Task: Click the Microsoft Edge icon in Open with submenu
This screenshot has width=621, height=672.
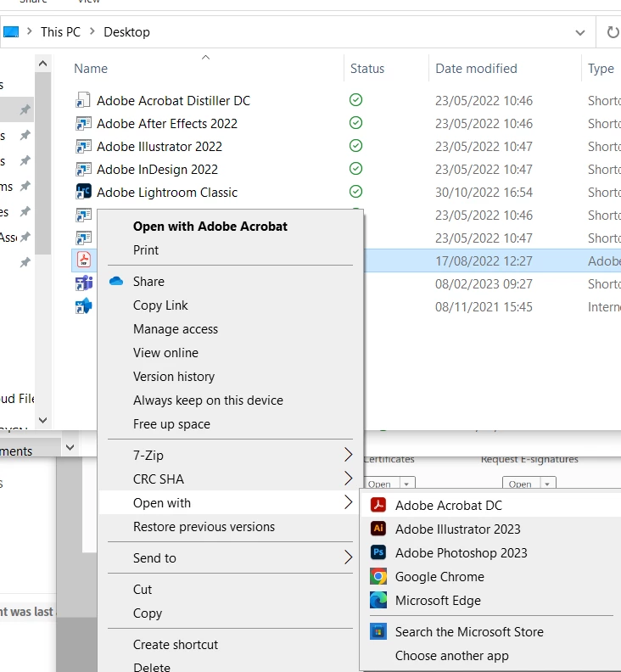Action: [x=378, y=600]
